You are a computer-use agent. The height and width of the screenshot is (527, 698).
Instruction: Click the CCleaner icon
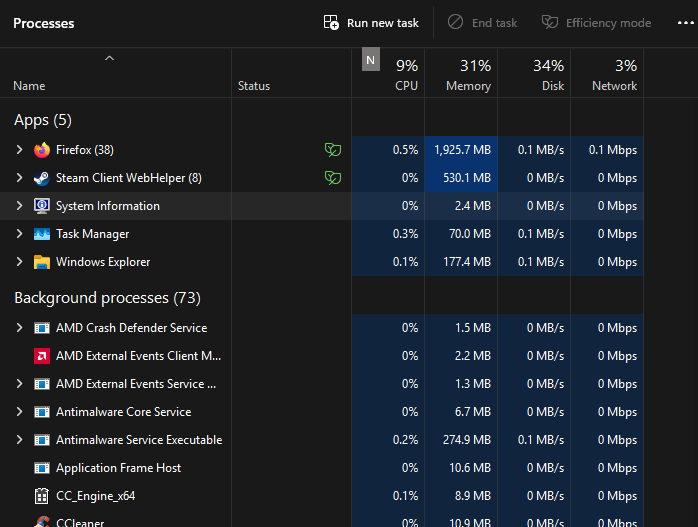42,522
